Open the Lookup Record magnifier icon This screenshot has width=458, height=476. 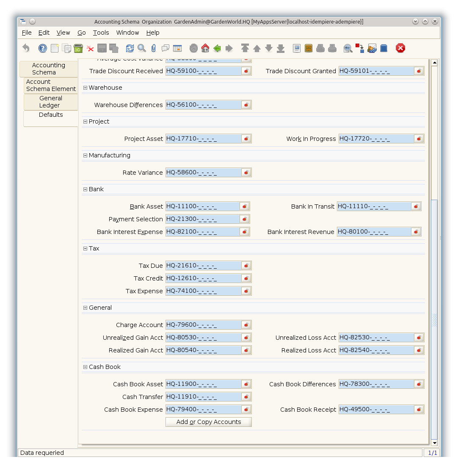click(x=141, y=48)
